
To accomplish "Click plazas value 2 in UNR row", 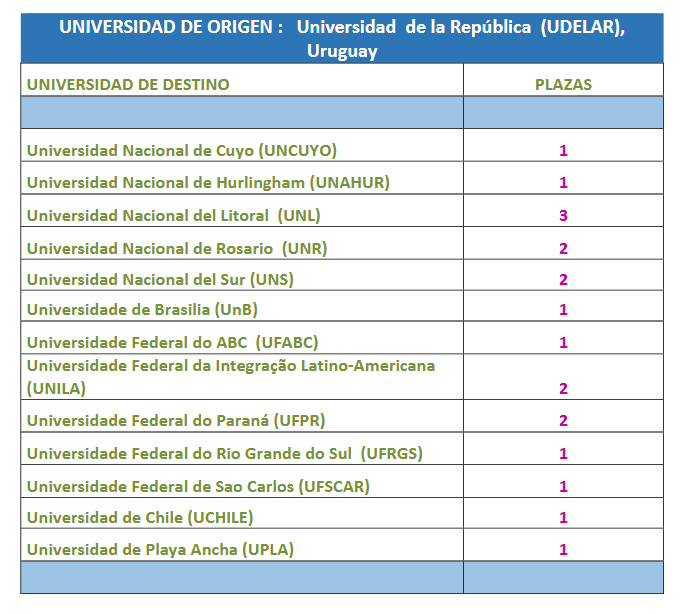I will coord(563,249).
